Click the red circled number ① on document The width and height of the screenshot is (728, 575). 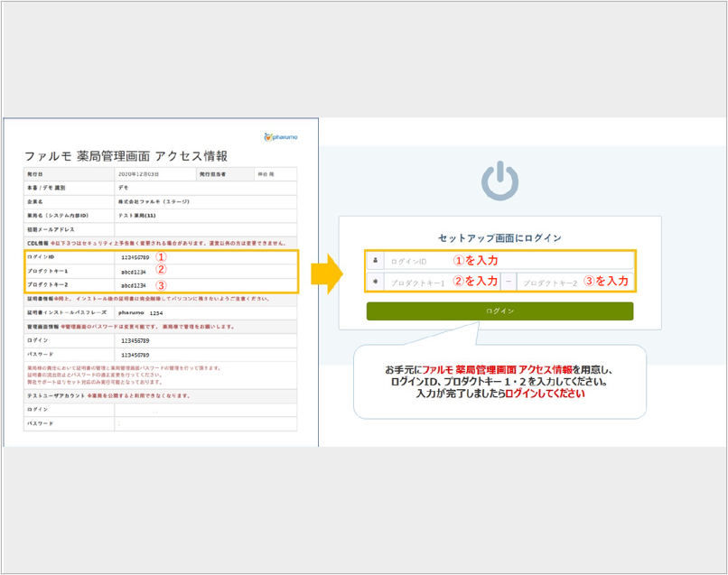point(162,256)
